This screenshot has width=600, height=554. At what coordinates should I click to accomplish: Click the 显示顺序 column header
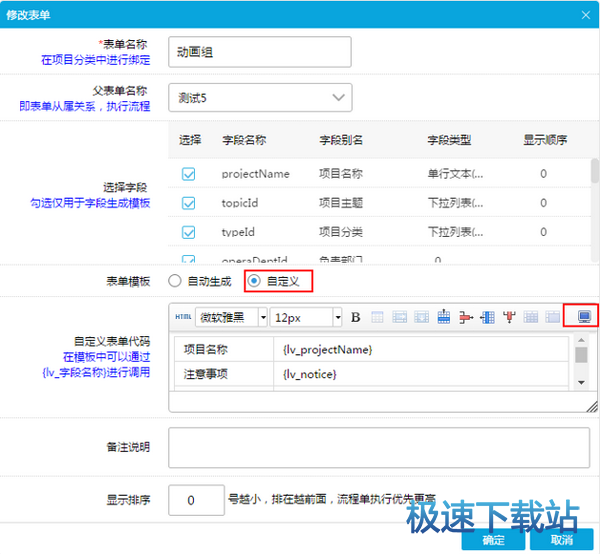click(x=545, y=140)
